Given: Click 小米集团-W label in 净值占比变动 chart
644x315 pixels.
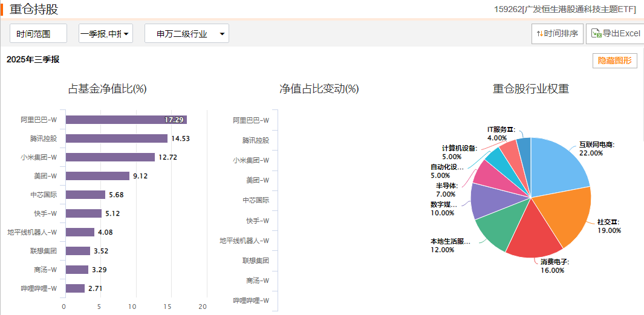Looking at the screenshot, I should [x=251, y=160].
